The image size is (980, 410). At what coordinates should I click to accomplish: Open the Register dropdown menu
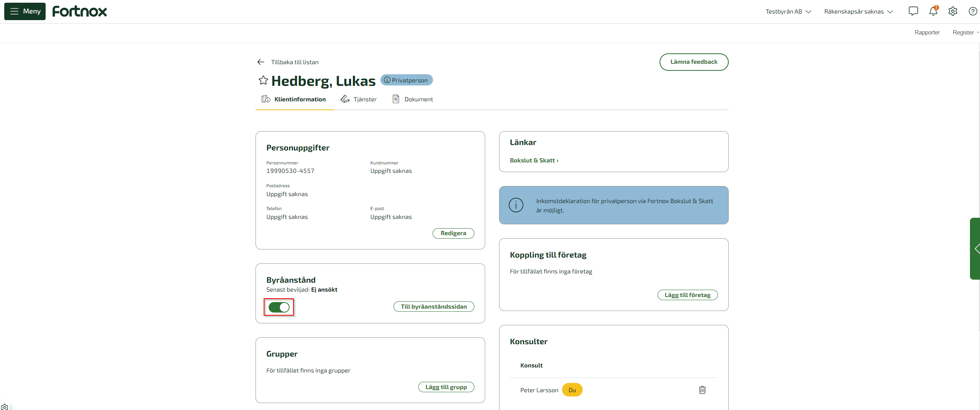click(x=965, y=32)
